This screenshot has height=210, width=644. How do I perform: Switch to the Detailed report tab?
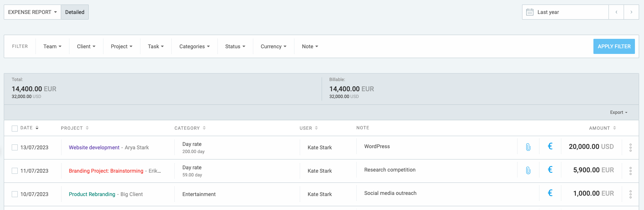[75, 12]
